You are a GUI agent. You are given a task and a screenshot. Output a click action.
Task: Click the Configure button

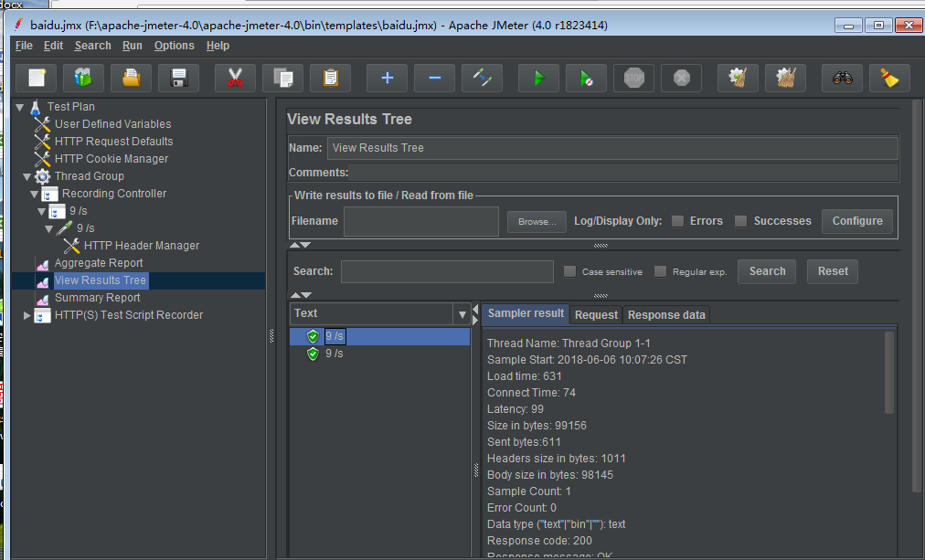pos(856,221)
